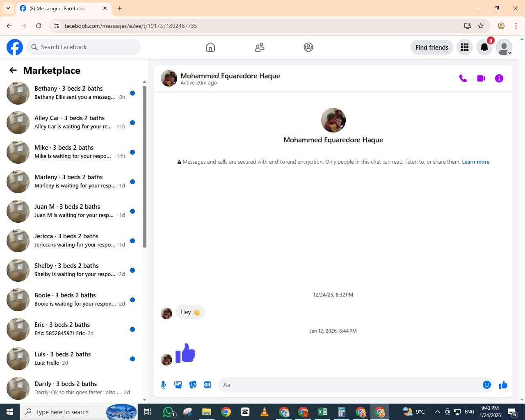Open Chrome profile icon
The image size is (525, 420).
[501, 26]
